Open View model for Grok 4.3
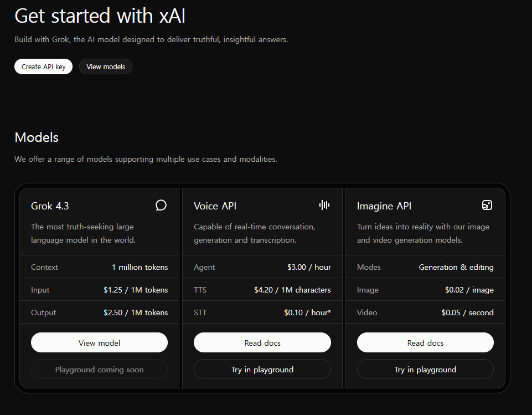Image resolution: width=532 pixels, height=415 pixels. coord(100,342)
